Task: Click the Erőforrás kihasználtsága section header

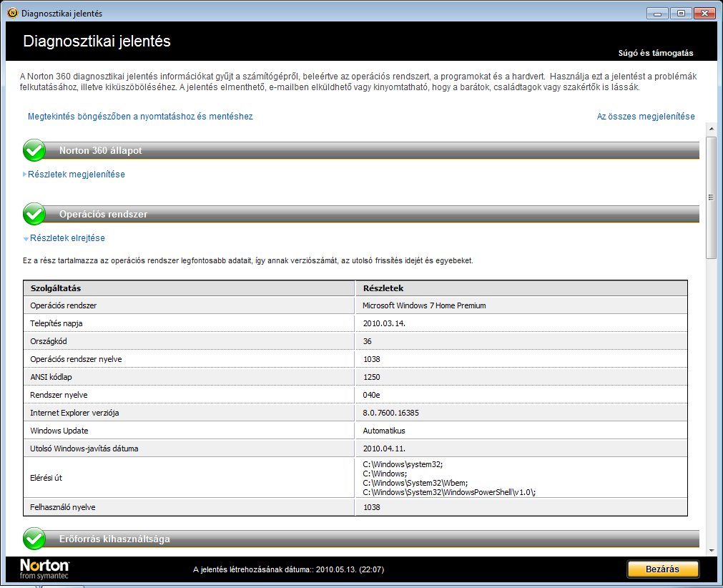Action: click(x=114, y=539)
